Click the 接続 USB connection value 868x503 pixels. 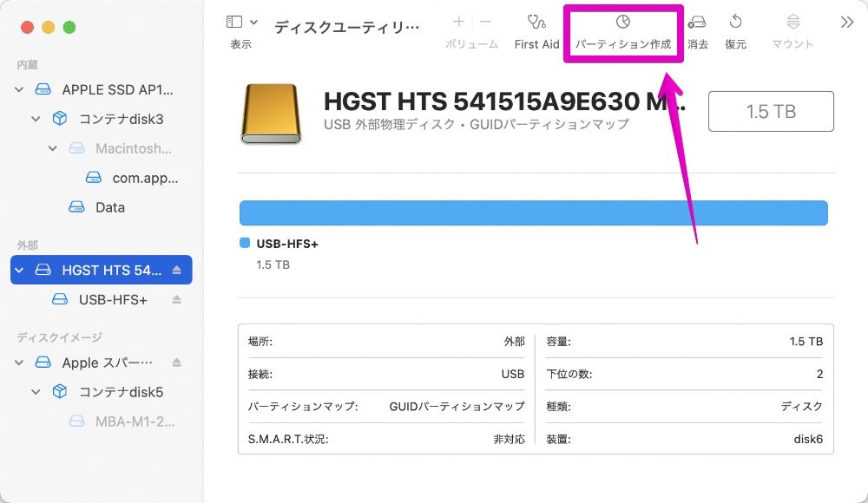(513, 374)
